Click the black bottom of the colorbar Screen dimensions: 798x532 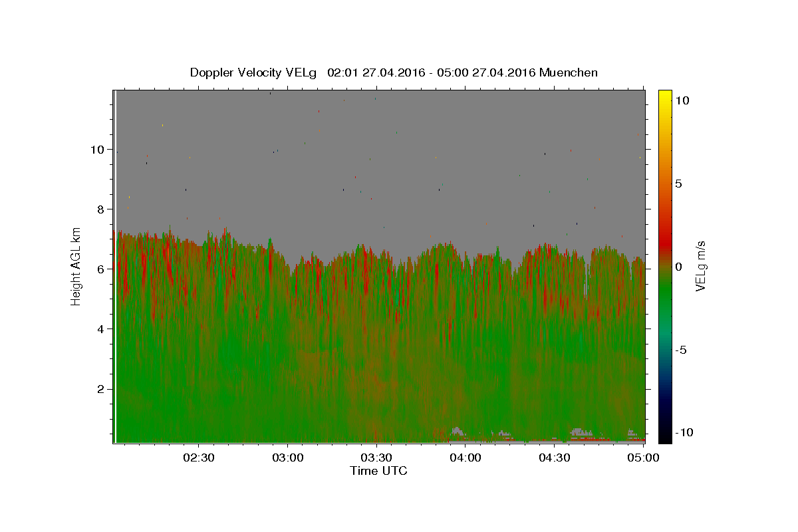(x=664, y=438)
